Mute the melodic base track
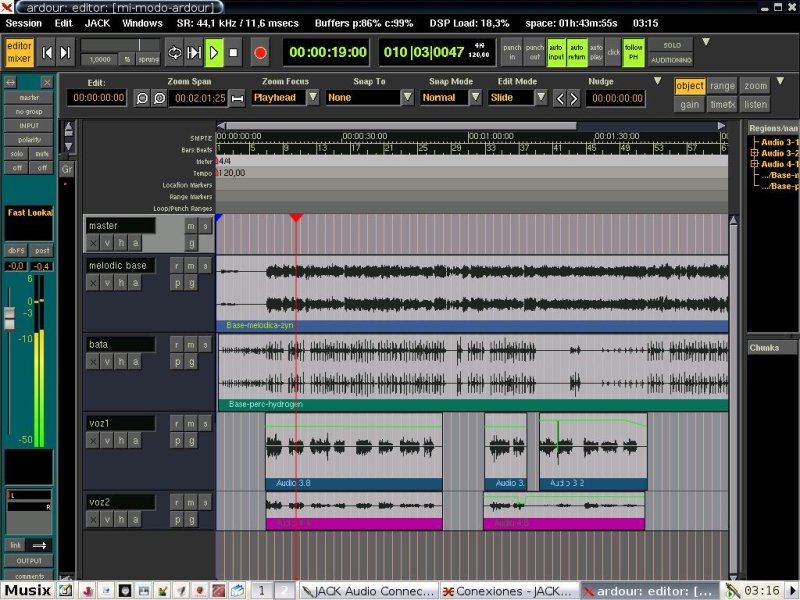Screen dimensions: 800x600 tap(191, 266)
